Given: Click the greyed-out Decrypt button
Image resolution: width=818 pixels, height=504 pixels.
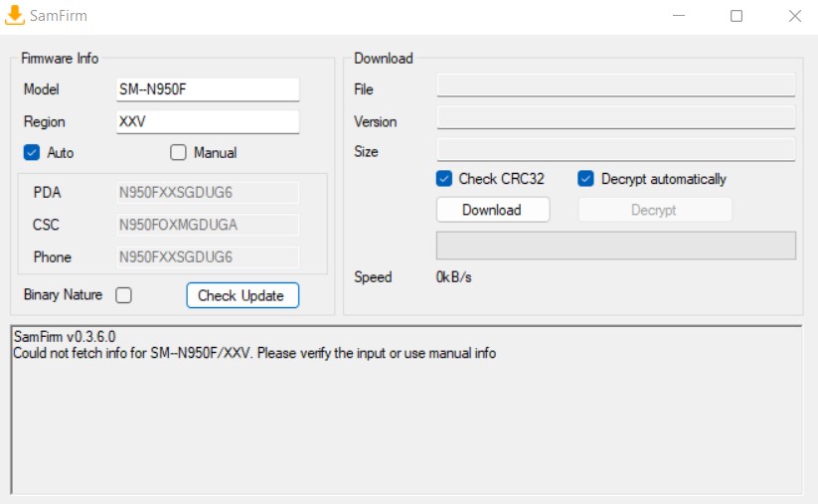Looking at the screenshot, I should click(x=654, y=210).
